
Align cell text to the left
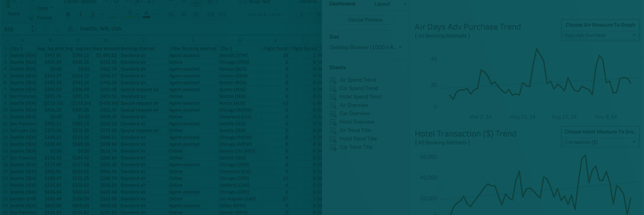[171, 15]
